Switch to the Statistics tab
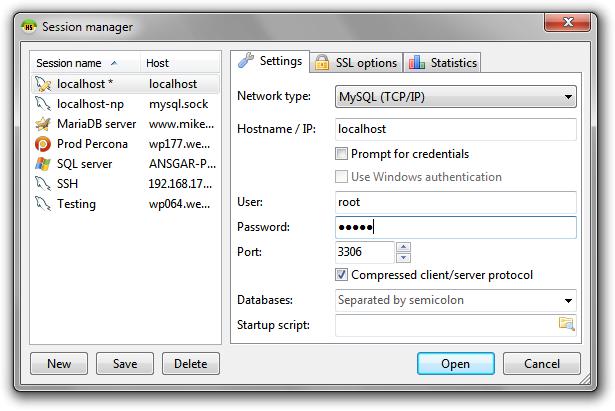Screen dimensions: 615x411 tap(442, 63)
